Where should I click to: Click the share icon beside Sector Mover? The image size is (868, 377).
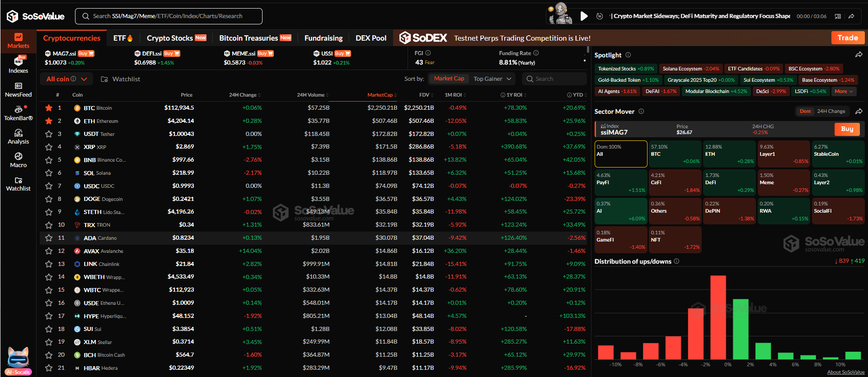[x=859, y=111]
